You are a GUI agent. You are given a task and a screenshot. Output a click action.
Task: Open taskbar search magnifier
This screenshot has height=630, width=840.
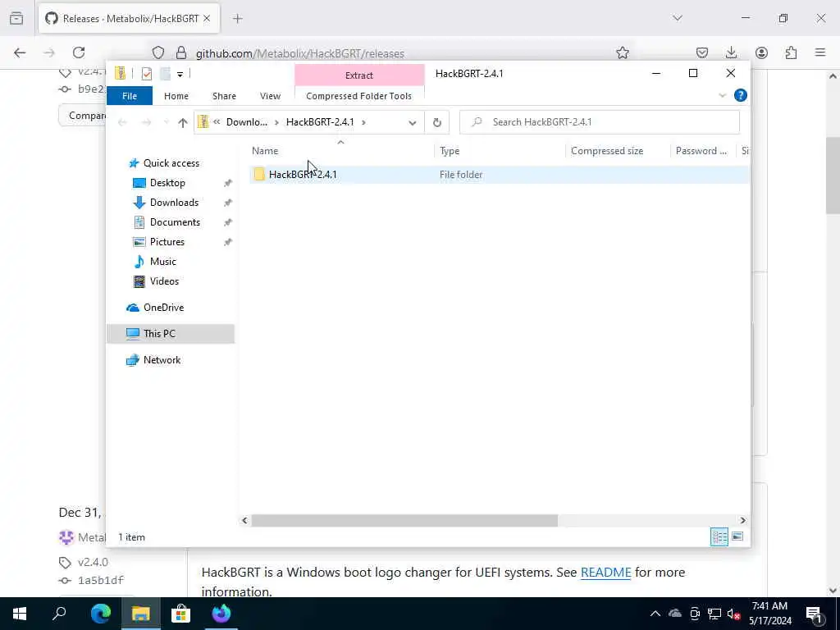[x=59, y=614]
